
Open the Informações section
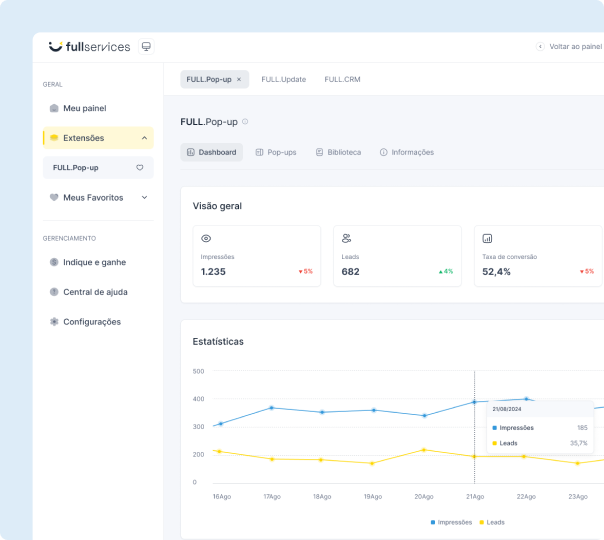pos(406,152)
